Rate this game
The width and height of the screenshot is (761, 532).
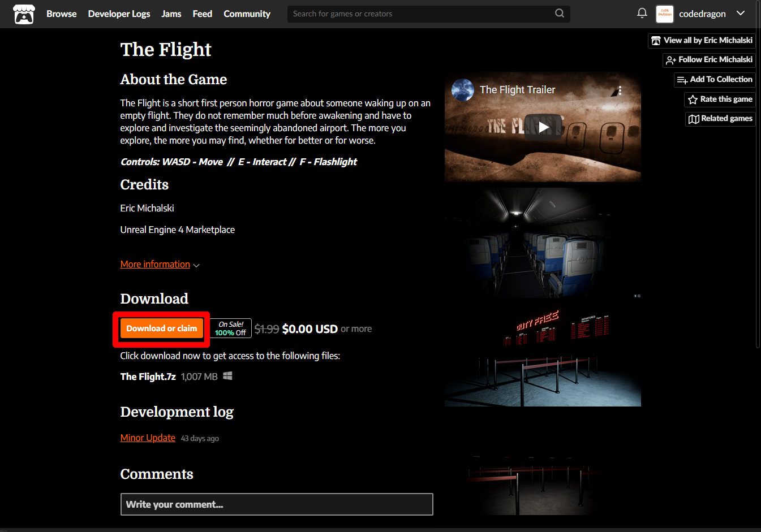click(720, 100)
